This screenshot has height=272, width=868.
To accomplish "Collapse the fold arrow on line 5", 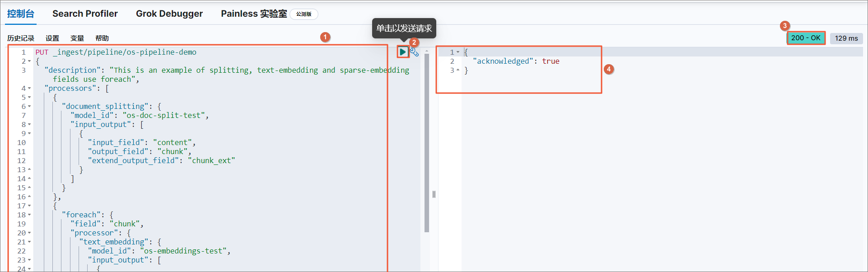I will click(29, 98).
